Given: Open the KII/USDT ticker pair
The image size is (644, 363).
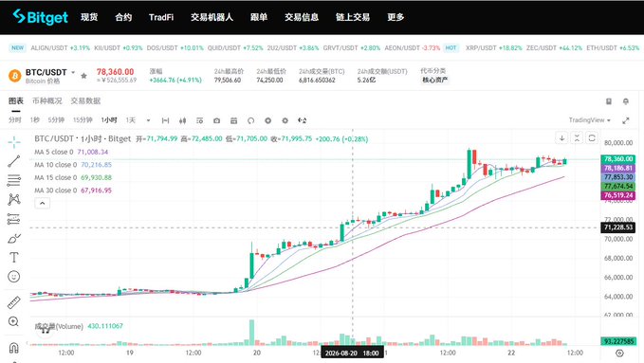Looking at the screenshot, I should tap(119, 48).
